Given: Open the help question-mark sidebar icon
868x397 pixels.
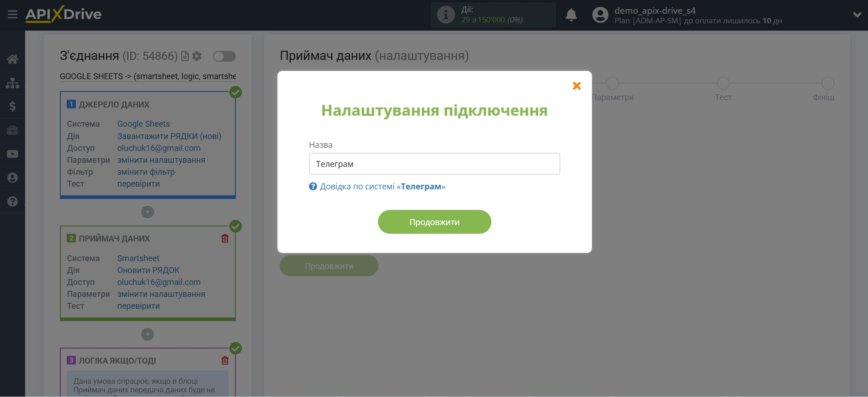Looking at the screenshot, I should [12, 202].
